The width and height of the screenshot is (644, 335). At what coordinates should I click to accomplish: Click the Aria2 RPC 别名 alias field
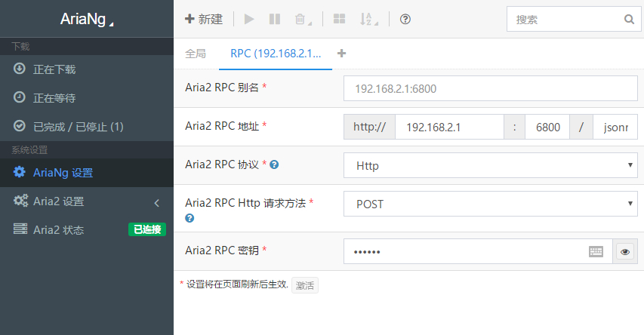point(491,89)
